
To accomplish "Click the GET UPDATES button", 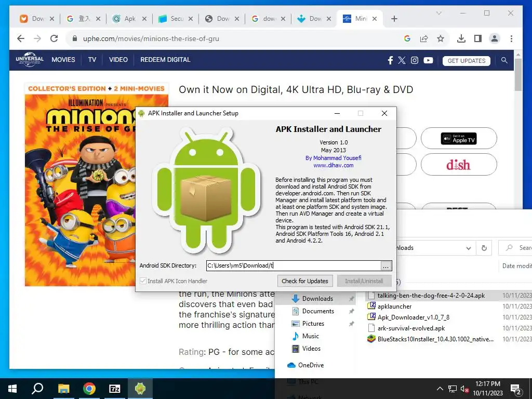I will coord(466,61).
